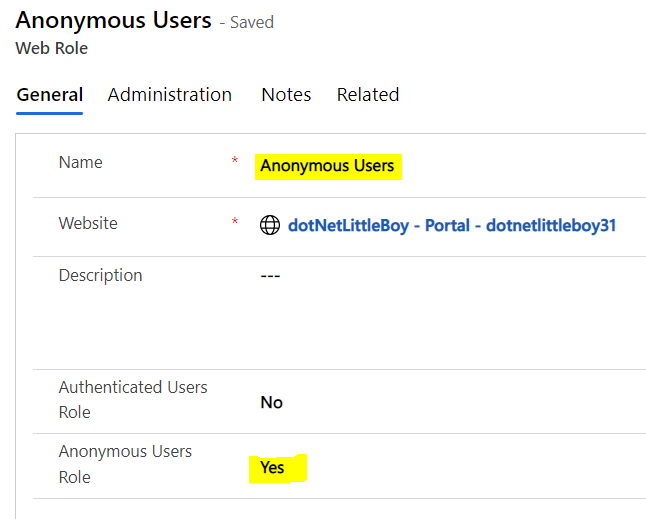The width and height of the screenshot is (646, 519).
Task: Click the Name field label
Action: [x=81, y=162]
